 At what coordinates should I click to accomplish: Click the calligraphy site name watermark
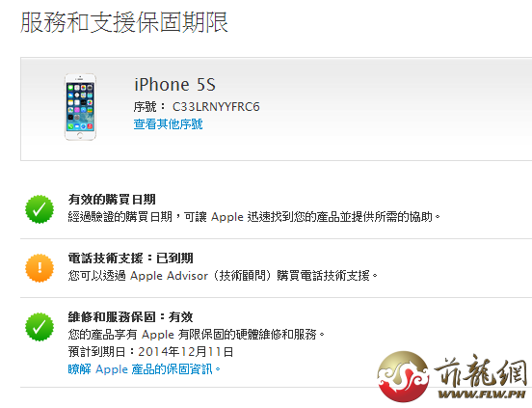pos(481,370)
